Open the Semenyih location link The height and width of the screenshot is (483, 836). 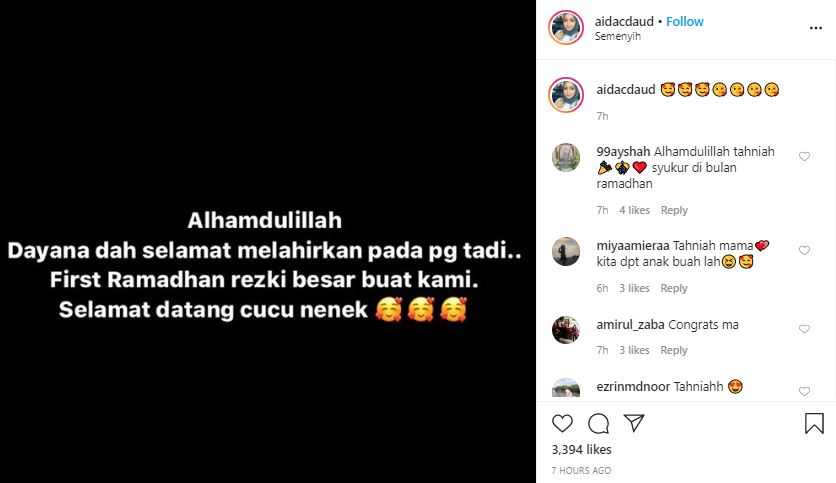coord(617,37)
